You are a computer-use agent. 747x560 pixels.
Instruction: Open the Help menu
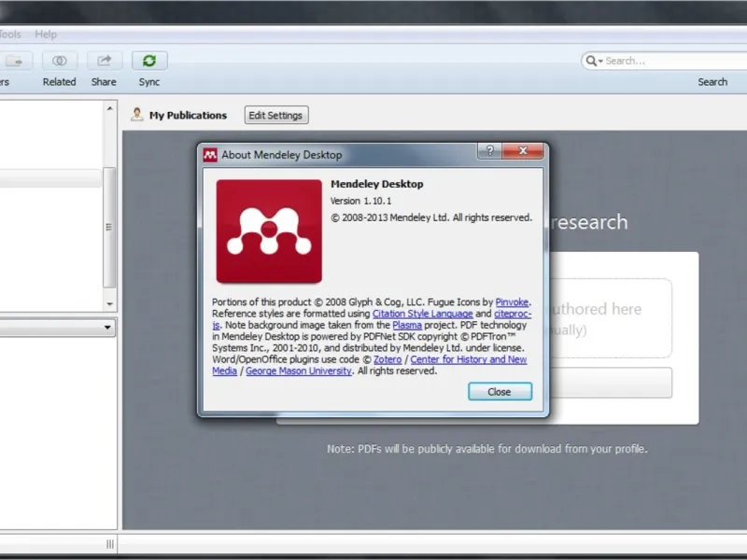coord(46,35)
